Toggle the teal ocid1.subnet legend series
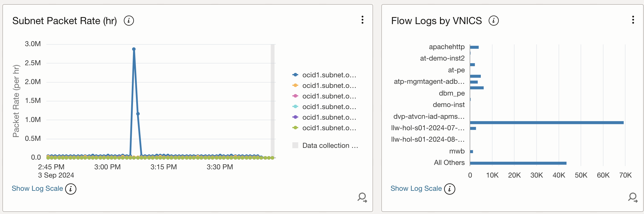The width and height of the screenshot is (644, 214). [329, 107]
